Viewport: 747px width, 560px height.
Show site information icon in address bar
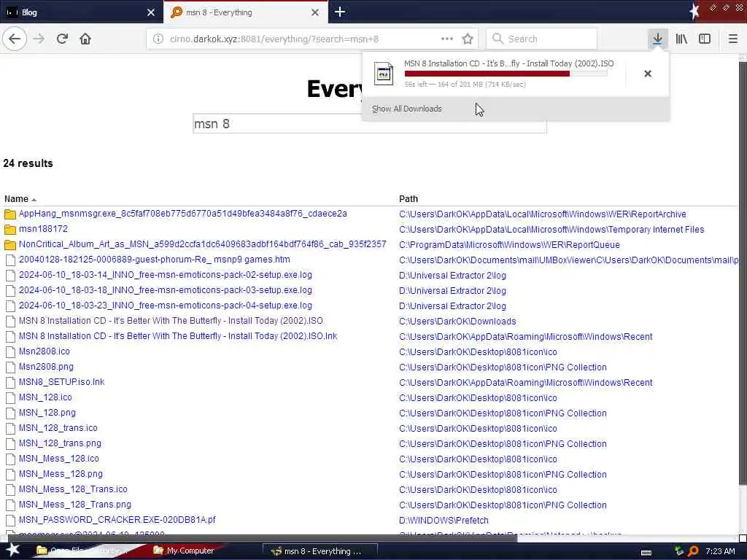[158, 39]
